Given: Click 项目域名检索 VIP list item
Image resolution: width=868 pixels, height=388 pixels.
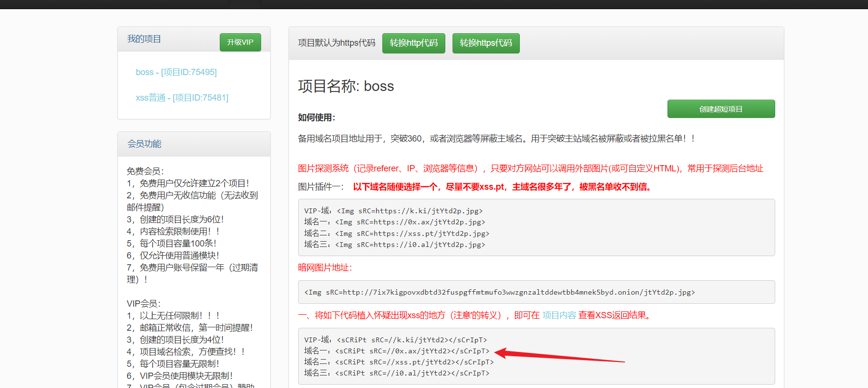Looking at the screenshot, I should pos(187,352).
